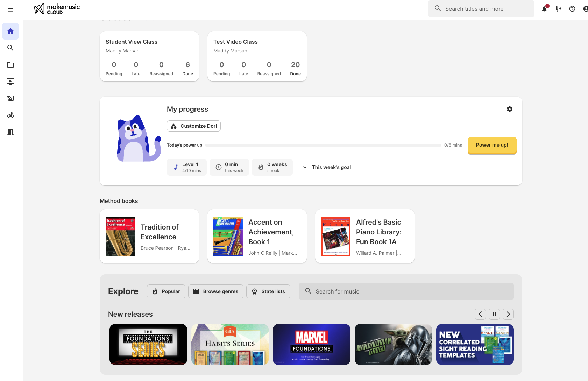Screen dimensions: 588x381
Task: Click Dori the cat mascot
Action: point(139,139)
